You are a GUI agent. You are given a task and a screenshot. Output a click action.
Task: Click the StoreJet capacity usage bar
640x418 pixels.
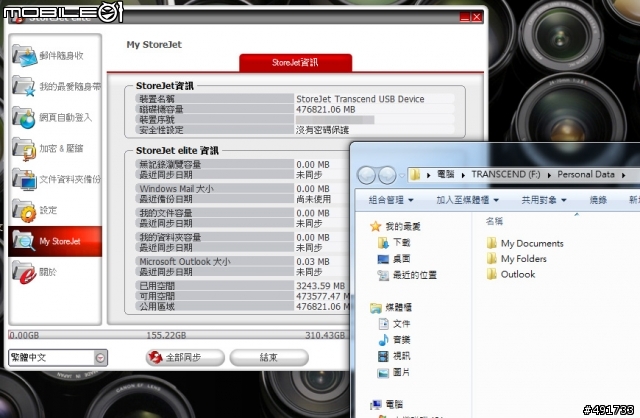click(179, 335)
